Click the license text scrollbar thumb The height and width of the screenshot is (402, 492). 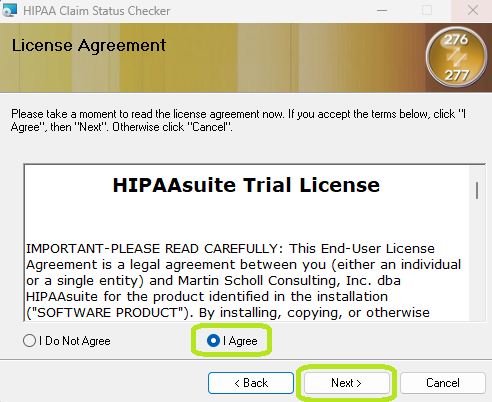coord(477,190)
